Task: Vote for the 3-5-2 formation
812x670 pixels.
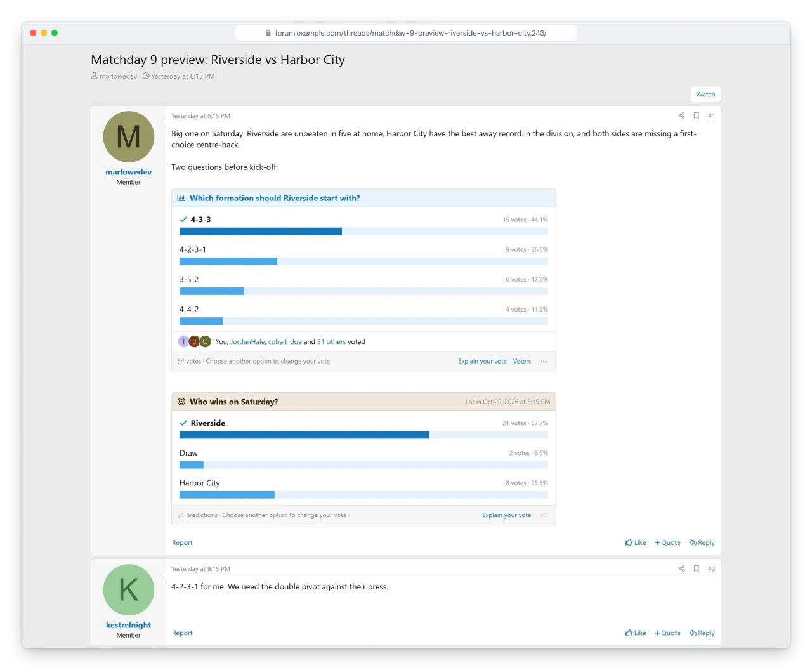Action: (x=363, y=285)
